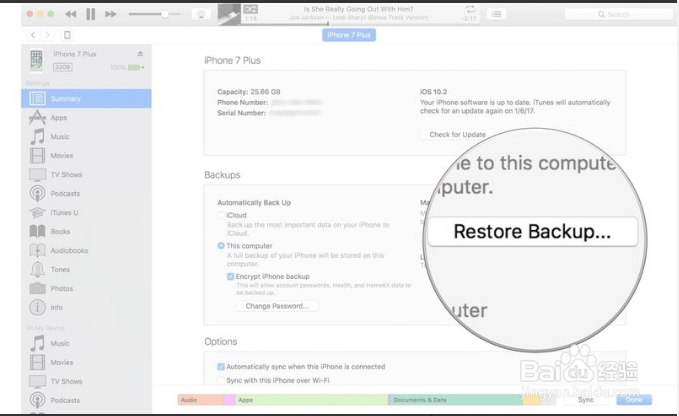Screen dimensions: 679x416
Task: Open the Summary section
Action: click(86, 99)
